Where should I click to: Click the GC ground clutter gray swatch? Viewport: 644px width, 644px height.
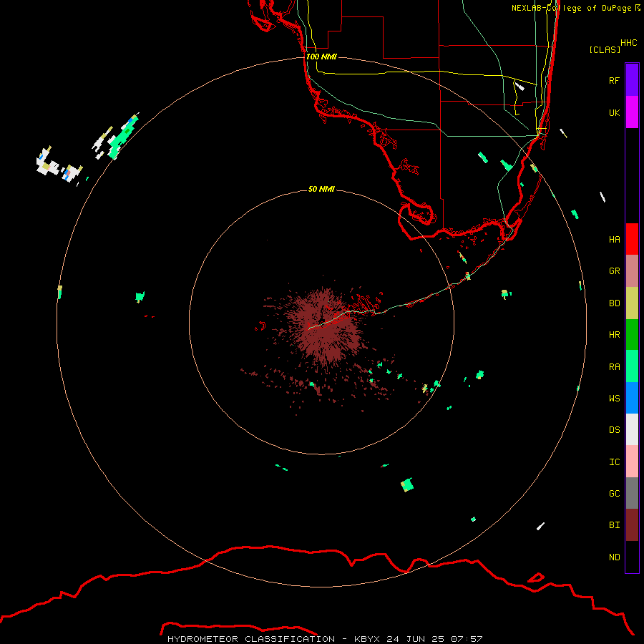(x=632, y=493)
